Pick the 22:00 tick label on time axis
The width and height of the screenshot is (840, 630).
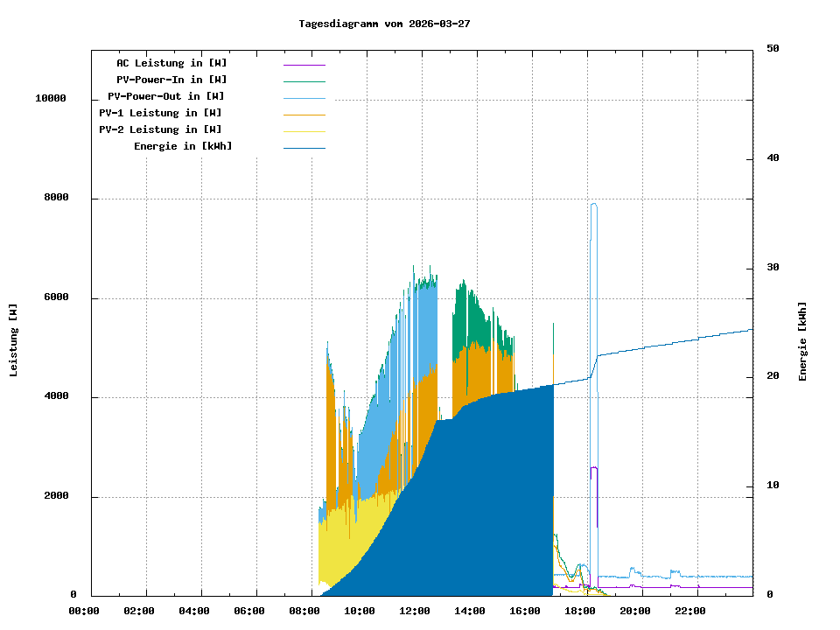pyautogui.click(x=690, y=611)
